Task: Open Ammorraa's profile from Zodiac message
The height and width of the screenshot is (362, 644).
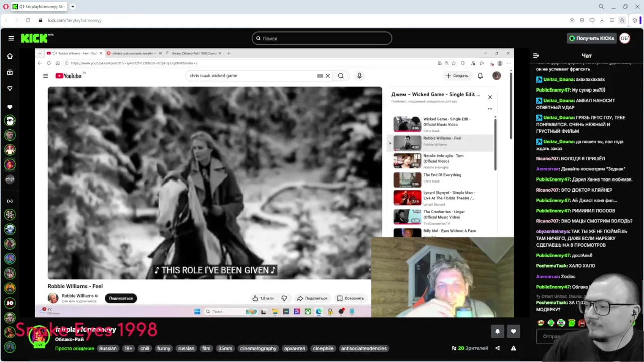Action: pos(547,276)
